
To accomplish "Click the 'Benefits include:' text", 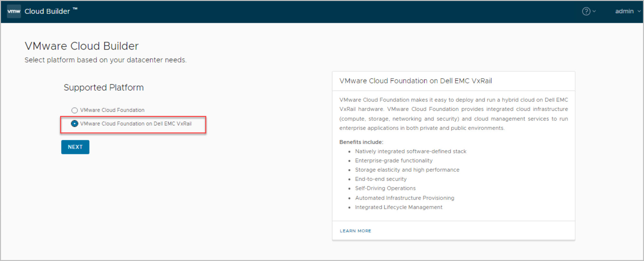I will coord(361,142).
